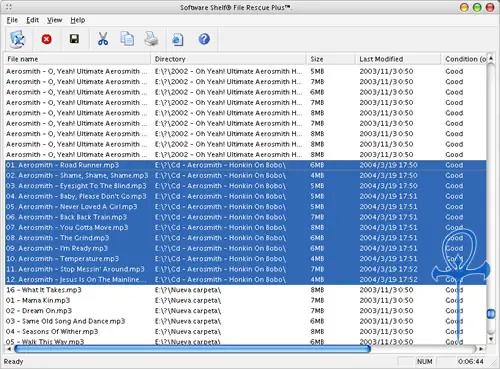Click the red stop toolbar icon
500x369 pixels.
pyautogui.click(x=47, y=39)
